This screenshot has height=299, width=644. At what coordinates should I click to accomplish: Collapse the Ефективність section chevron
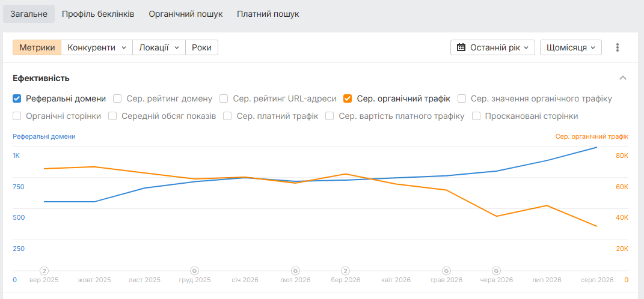click(x=623, y=78)
